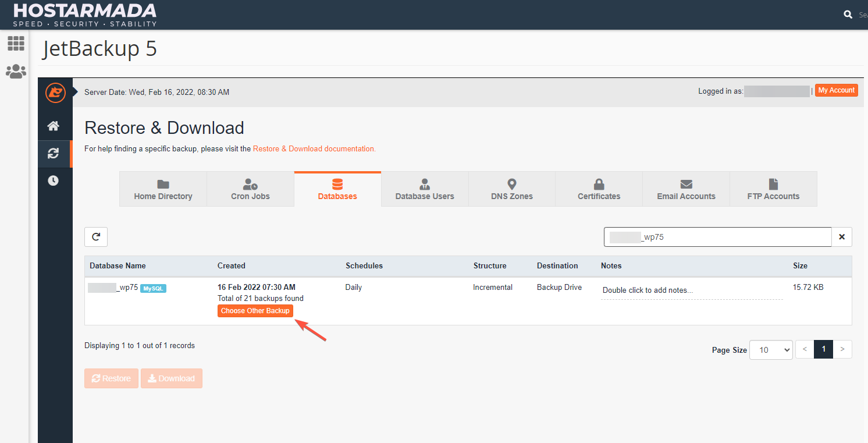Screen dimensions: 868x443
Task: Click the apps grid icon on far left
Action: 16,44
